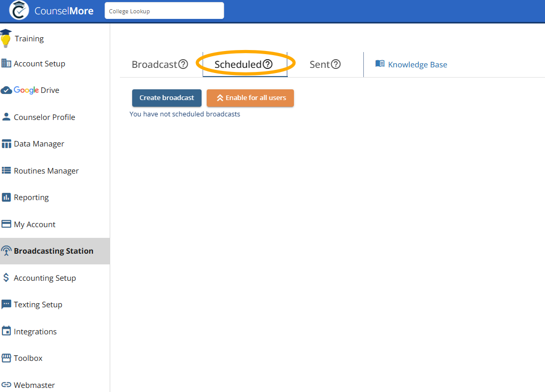Click the chevron icon on Enable button
This screenshot has height=392, width=545.
(220, 98)
